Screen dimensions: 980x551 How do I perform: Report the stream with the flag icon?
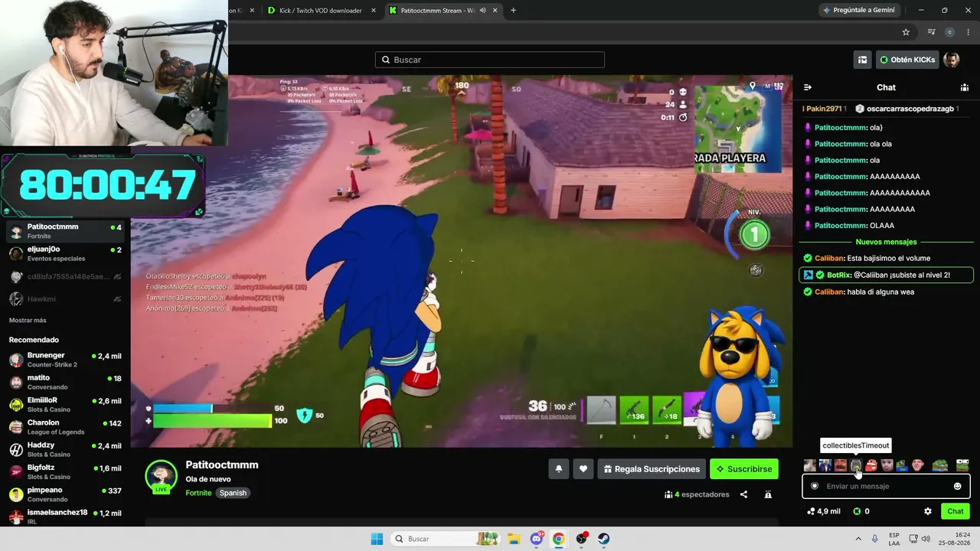point(768,494)
